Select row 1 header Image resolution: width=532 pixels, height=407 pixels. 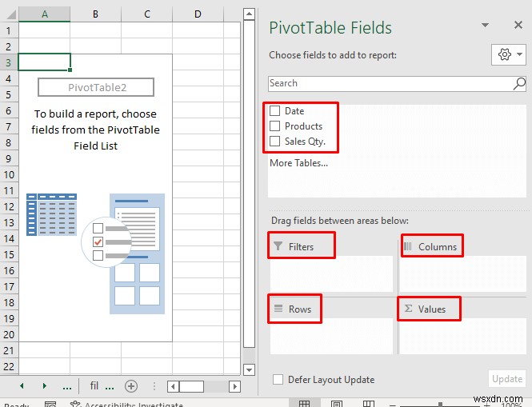pos(9,30)
